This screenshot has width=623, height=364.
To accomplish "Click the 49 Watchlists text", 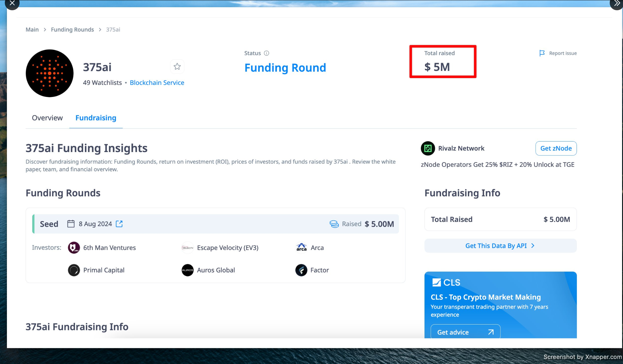I will click(x=102, y=82).
